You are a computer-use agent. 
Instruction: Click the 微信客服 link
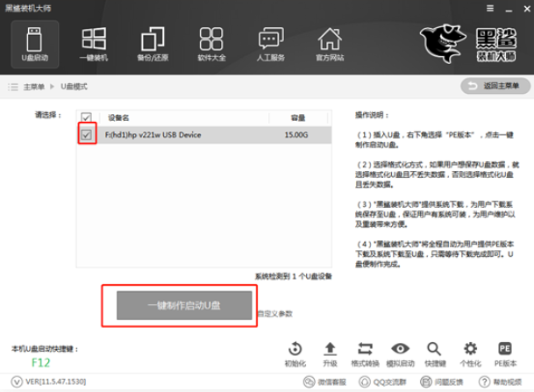[x=325, y=382]
